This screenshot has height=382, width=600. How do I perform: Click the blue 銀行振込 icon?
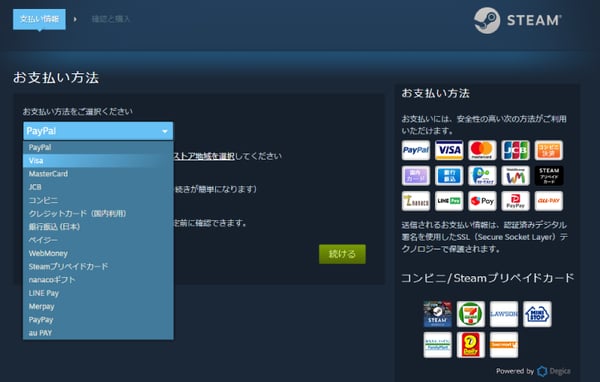[449, 176]
